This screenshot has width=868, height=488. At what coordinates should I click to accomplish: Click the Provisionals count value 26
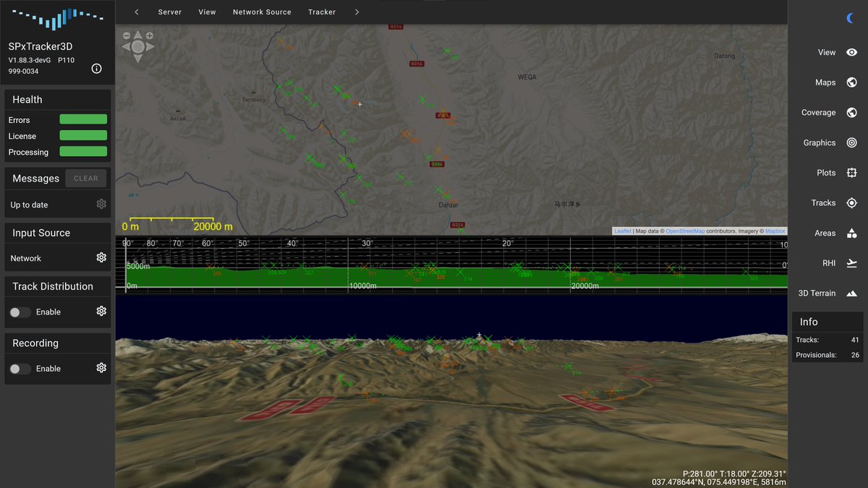(x=855, y=355)
